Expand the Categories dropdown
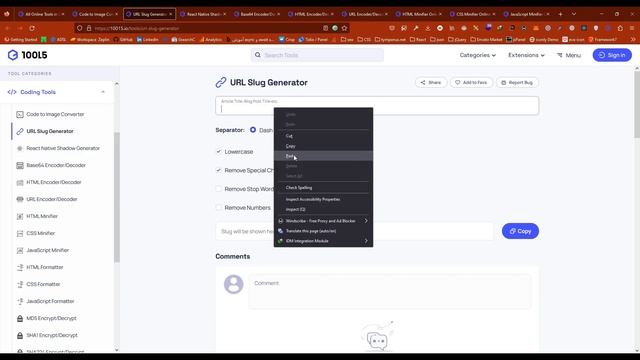Screen dimensions: 640x360 (x=478, y=55)
